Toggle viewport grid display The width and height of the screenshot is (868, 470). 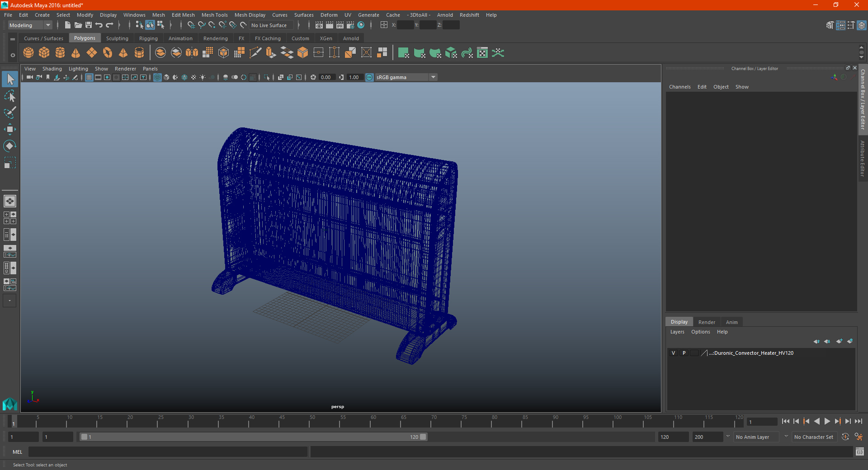coord(89,77)
